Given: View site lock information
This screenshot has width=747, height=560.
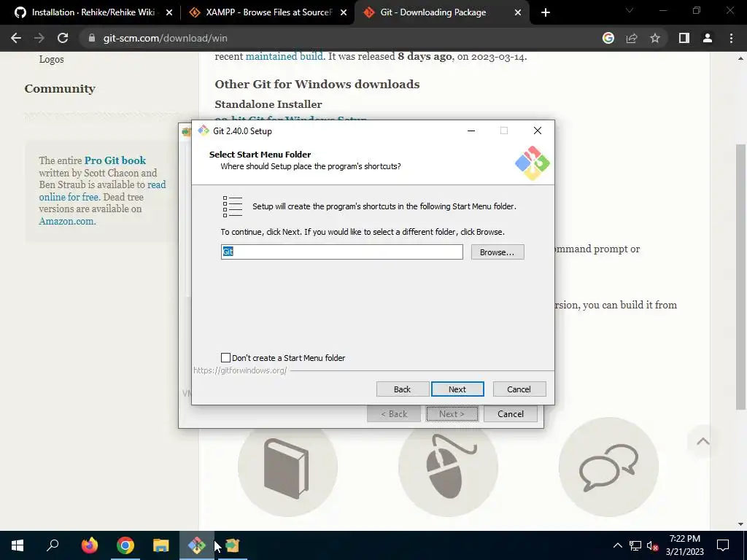Looking at the screenshot, I should click(x=92, y=38).
